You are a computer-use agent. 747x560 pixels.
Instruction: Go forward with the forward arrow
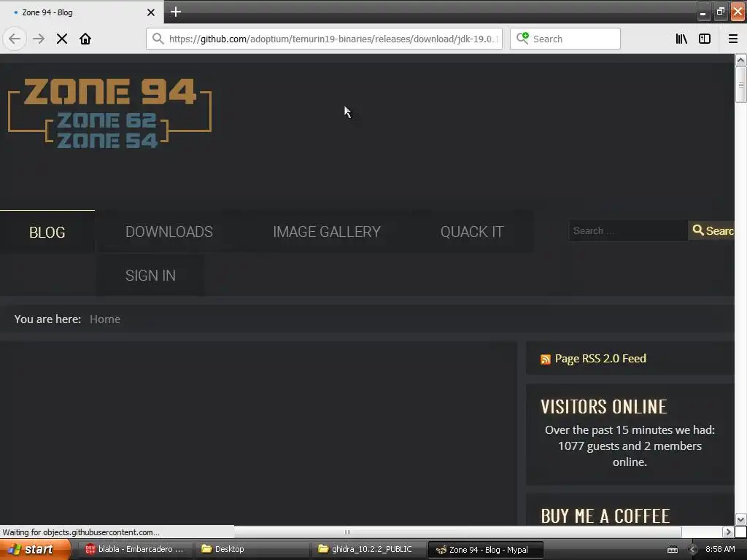click(39, 39)
